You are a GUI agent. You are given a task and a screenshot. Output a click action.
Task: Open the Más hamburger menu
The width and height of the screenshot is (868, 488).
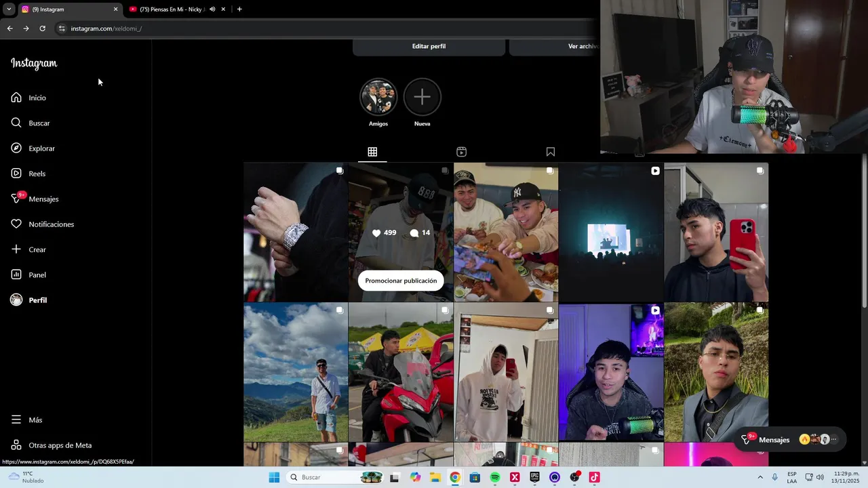point(16,420)
